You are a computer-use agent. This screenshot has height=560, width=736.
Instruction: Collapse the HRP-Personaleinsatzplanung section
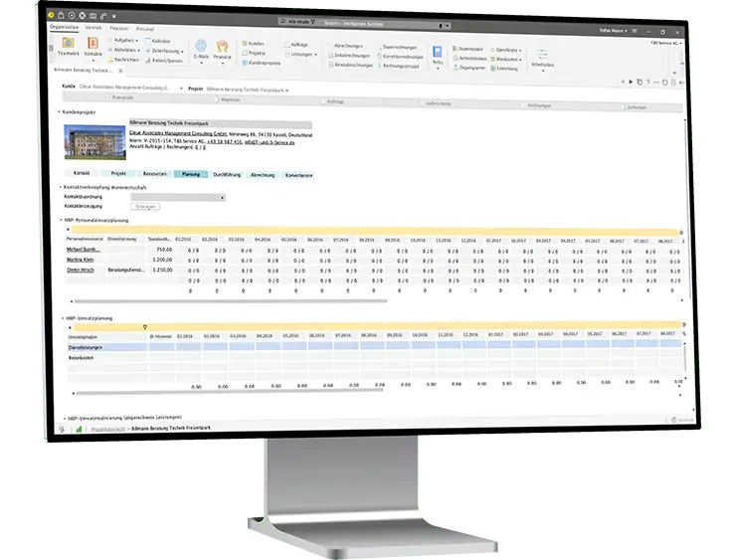pos(61,220)
